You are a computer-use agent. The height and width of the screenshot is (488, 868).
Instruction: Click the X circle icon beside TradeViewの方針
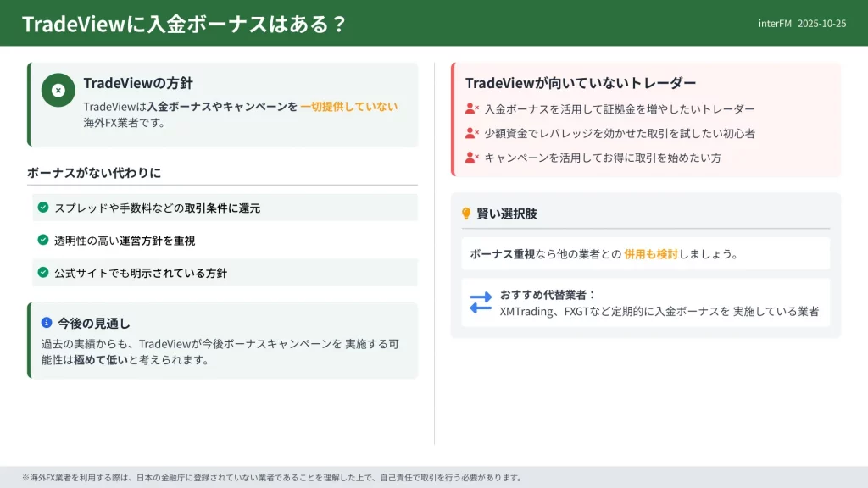tap(58, 90)
